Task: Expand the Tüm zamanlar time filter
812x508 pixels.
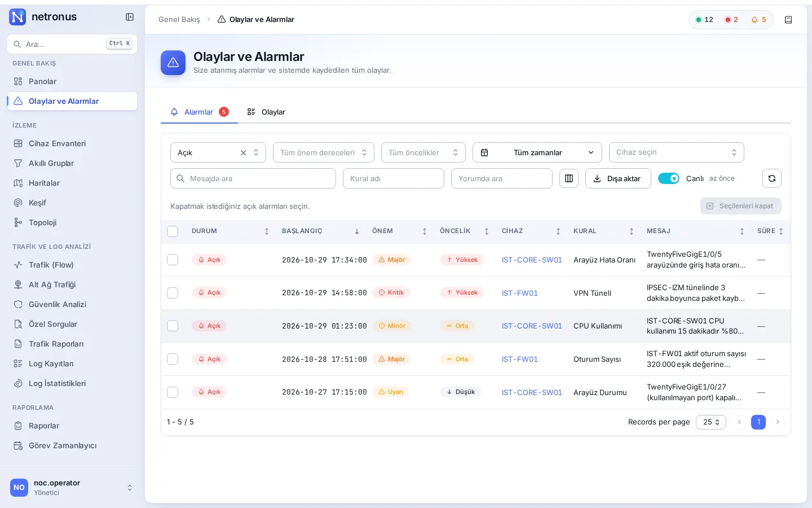Action: [537, 152]
